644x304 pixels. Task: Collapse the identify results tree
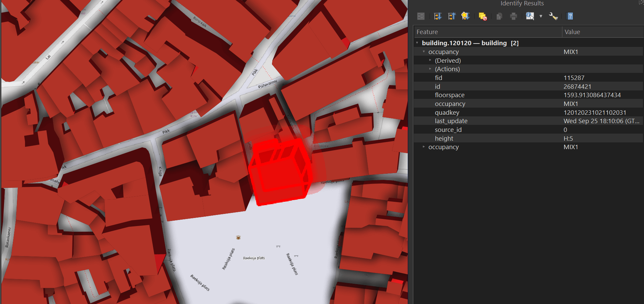point(452,16)
